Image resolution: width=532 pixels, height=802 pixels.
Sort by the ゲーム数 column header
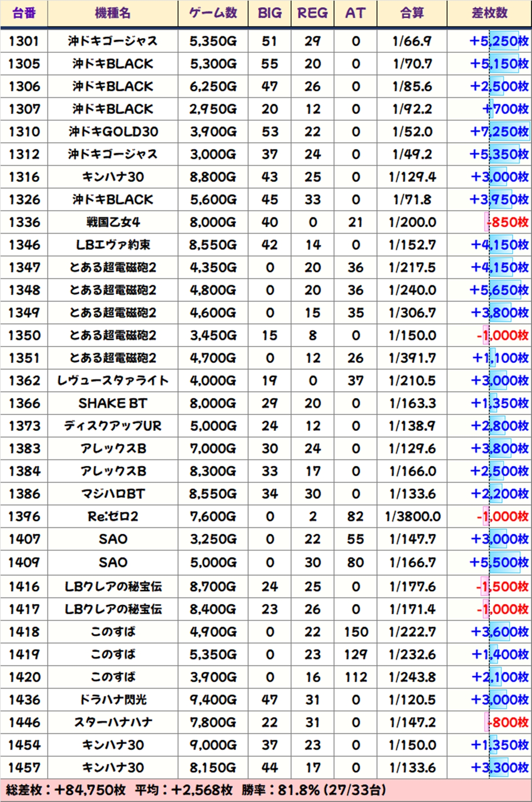click(213, 13)
